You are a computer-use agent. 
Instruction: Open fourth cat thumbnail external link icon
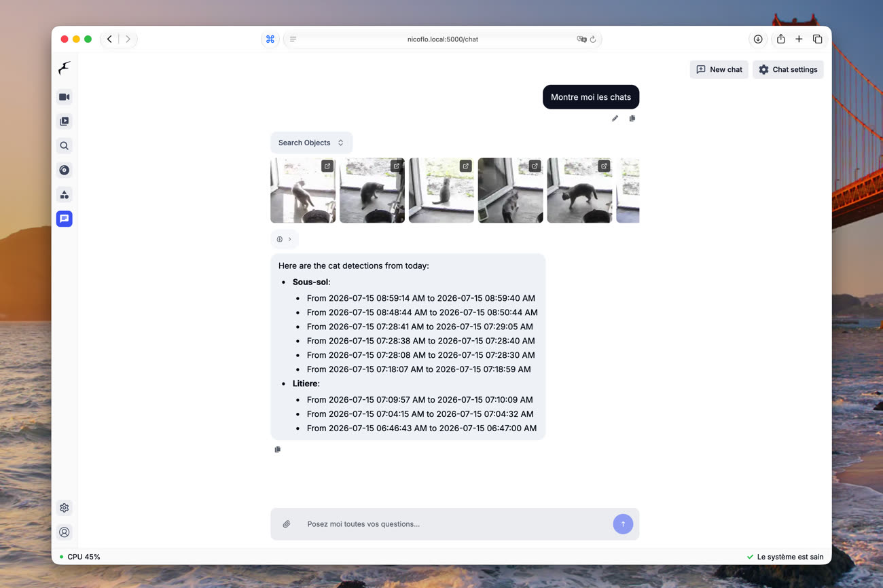pos(535,166)
